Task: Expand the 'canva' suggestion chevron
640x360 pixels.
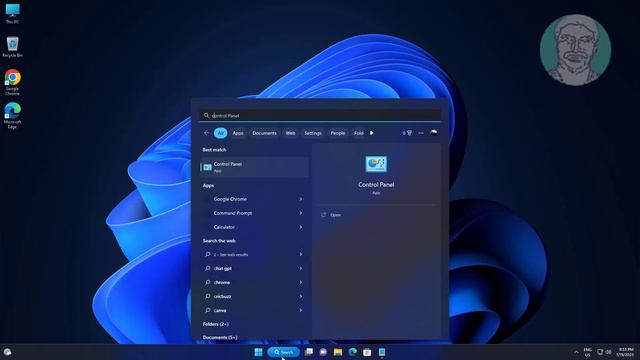Action: coord(301,310)
